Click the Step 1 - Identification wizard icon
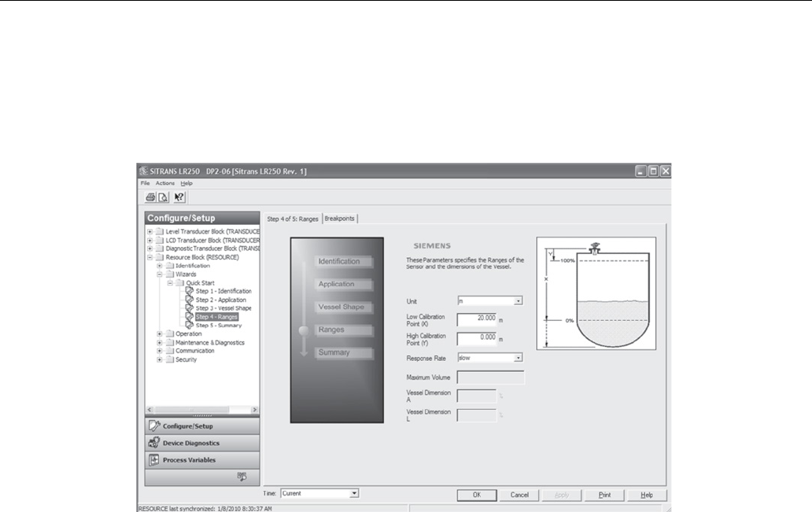 click(190, 291)
